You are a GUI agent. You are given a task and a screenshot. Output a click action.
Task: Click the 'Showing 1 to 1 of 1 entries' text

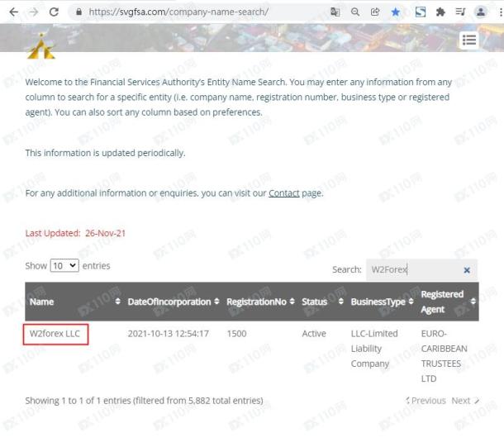click(144, 401)
